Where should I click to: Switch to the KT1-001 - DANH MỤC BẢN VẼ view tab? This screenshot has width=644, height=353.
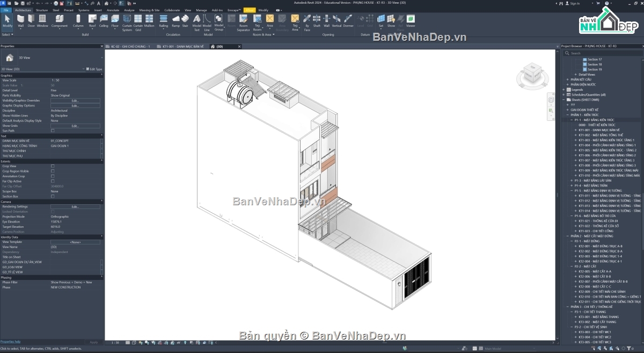click(x=183, y=47)
